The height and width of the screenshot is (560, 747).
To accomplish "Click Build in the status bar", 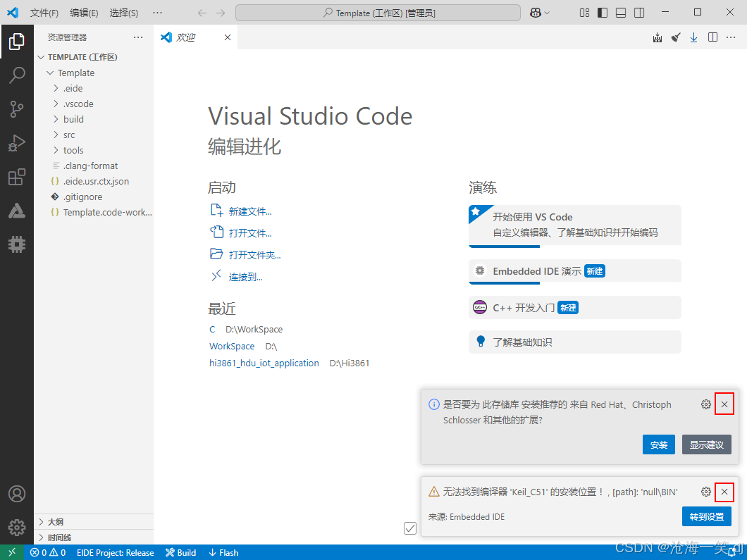I will [x=180, y=552].
